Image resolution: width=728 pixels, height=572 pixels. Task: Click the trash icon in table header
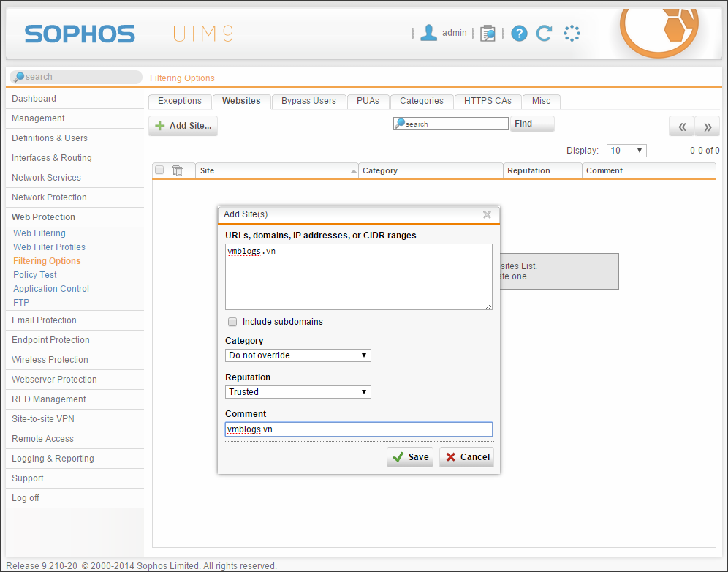coord(178,170)
